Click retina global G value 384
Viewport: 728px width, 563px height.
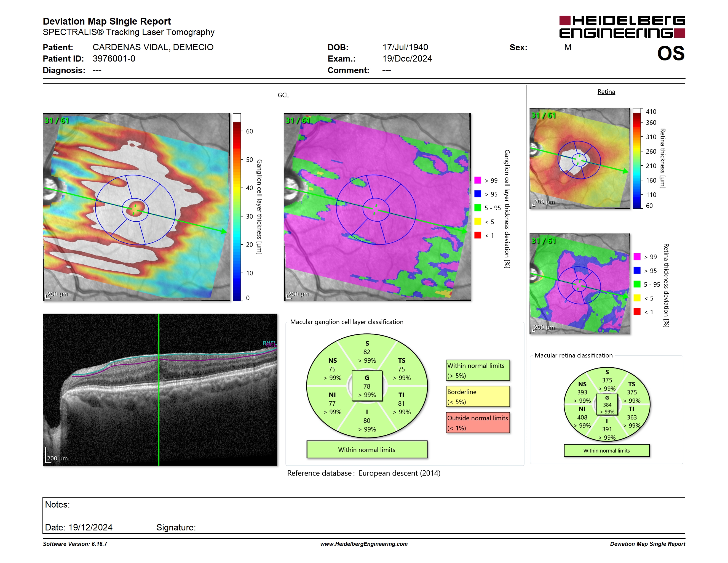click(607, 405)
